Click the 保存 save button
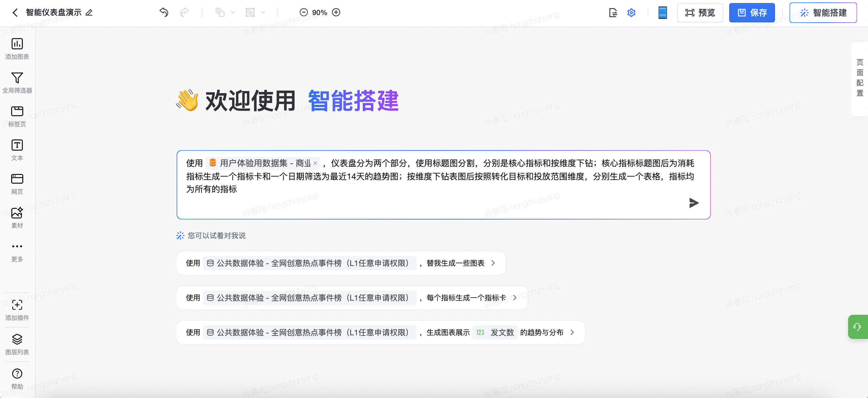868x398 pixels. (752, 12)
